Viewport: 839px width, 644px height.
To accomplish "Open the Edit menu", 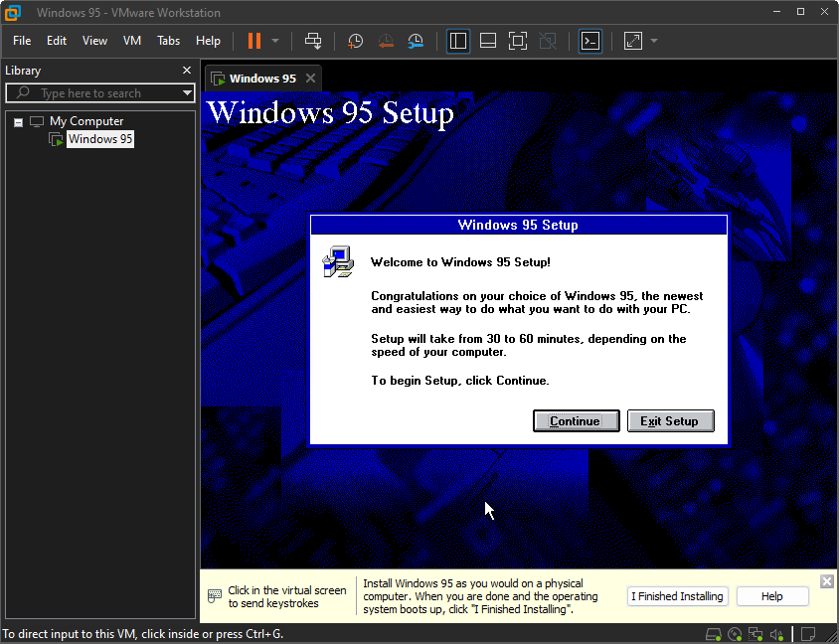I will (57, 41).
